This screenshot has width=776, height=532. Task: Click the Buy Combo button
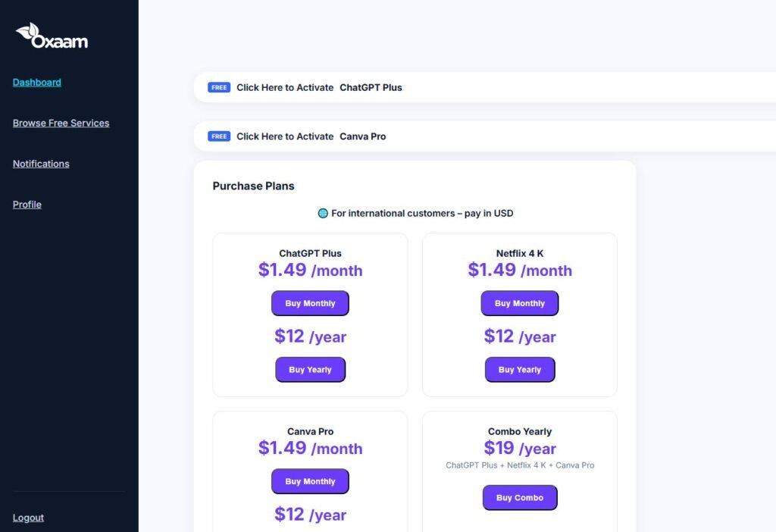520,498
